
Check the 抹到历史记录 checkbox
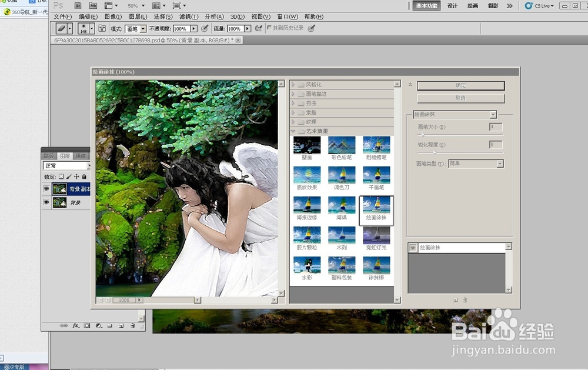[x=269, y=28]
